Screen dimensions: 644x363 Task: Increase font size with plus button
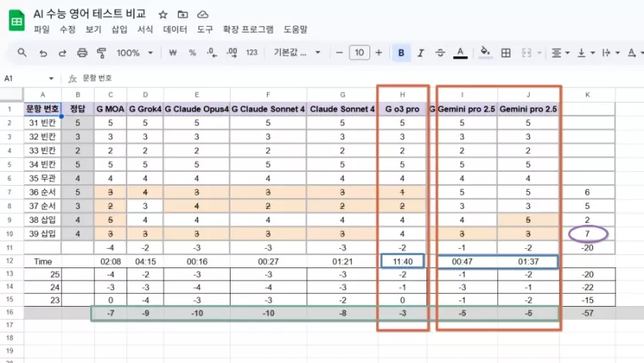(x=379, y=52)
